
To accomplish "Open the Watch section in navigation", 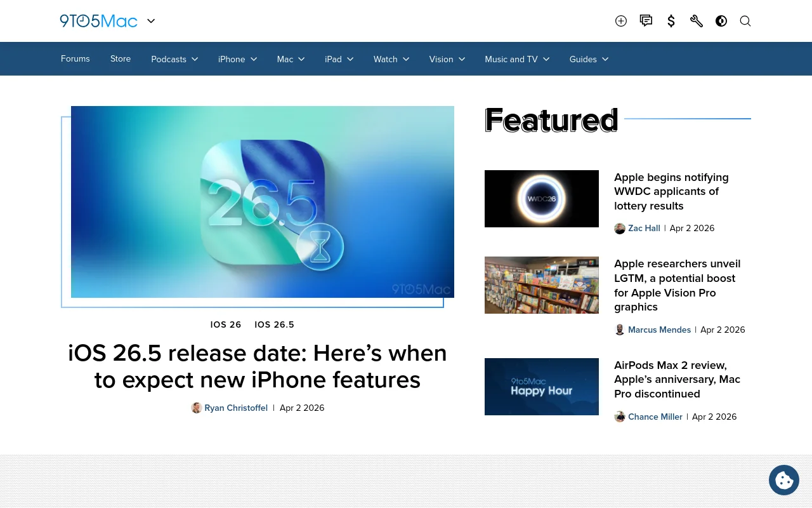I will (385, 59).
